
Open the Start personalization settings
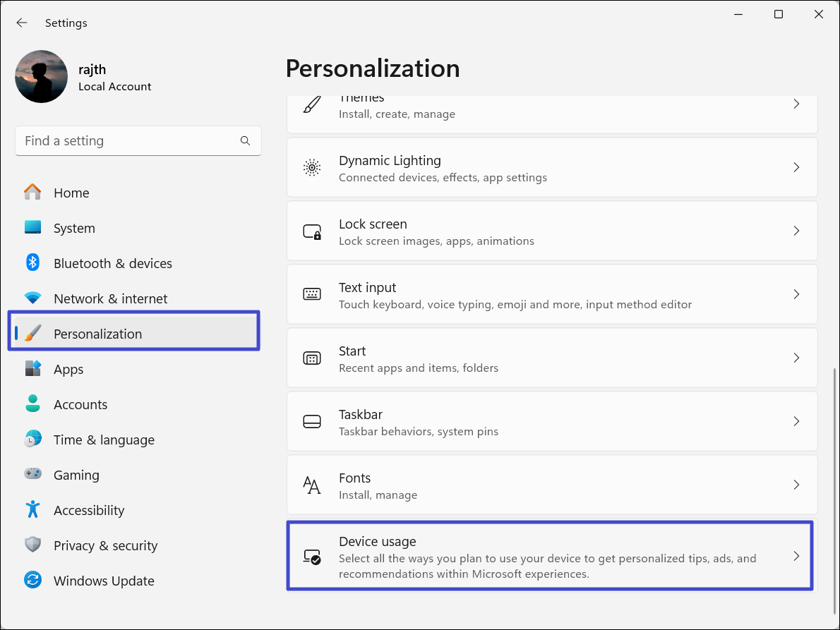click(551, 358)
